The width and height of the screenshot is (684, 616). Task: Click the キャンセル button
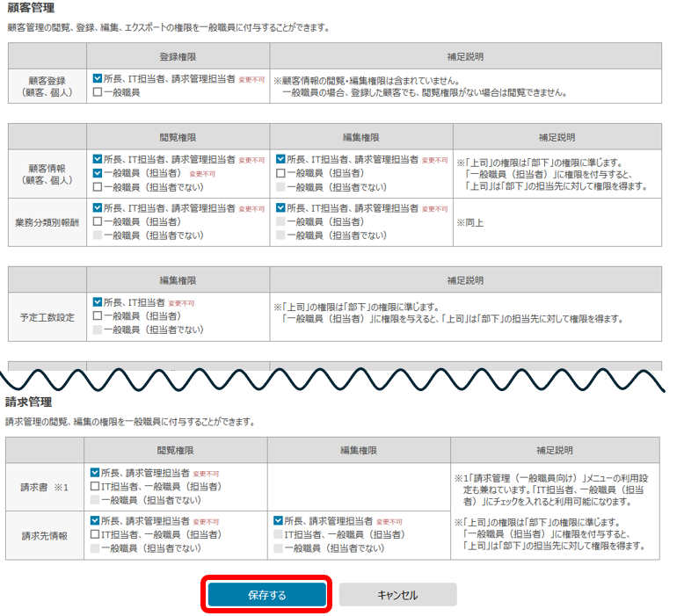pos(397,595)
